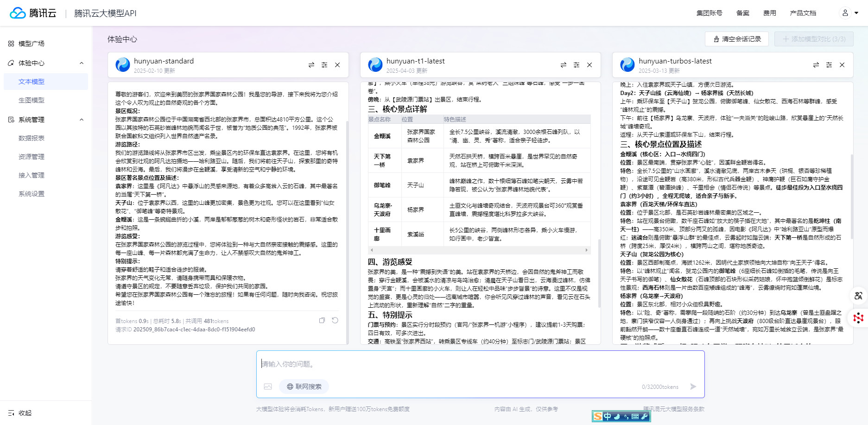Screen dimensions: 868x425
Task: Copy the hunyuan-standard response
Action: 322,320
